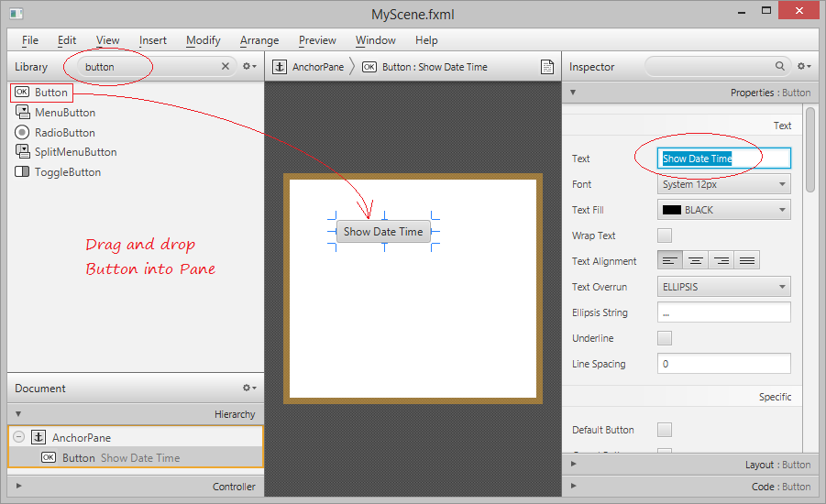This screenshot has width=826, height=504.
Task: Open the Text Fill BLACK dropdown
Action: point(724,210)
